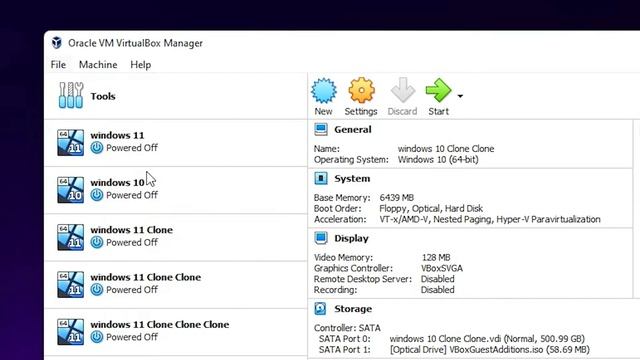This screenshot has height=360, width=640.
Task: Click the VBoxGuestAdditions.iso optical drive entry
Action: click(x=490, y=350)
